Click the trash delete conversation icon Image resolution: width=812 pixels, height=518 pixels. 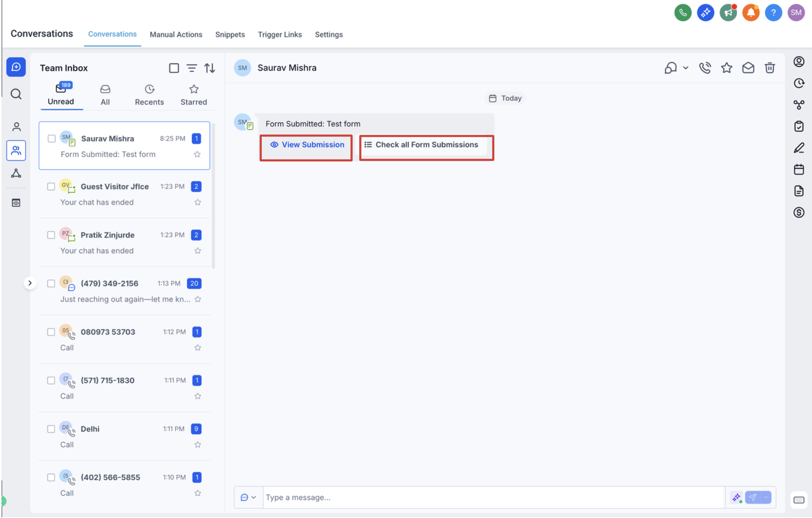pos(770,68)
